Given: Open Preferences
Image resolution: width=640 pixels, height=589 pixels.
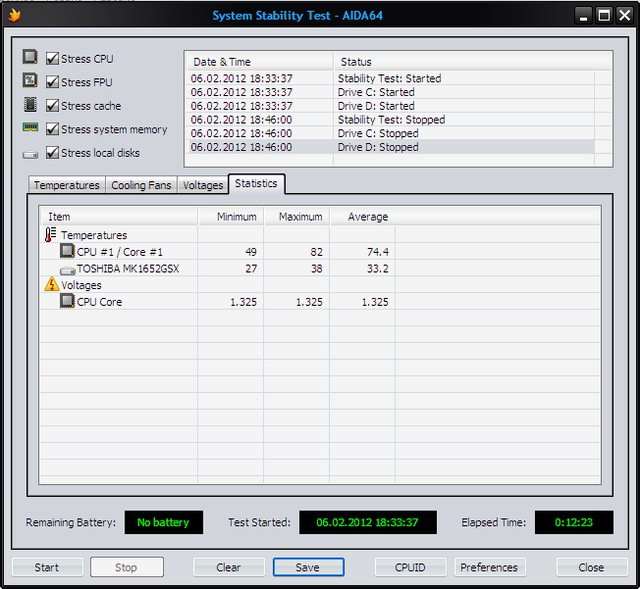Looking at the screenshot, I should [489, 567].
